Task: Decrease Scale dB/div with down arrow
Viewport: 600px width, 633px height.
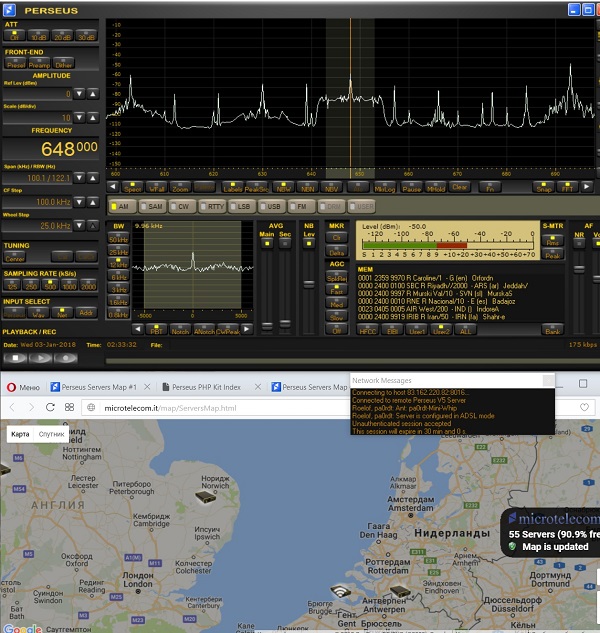Action: coord(80,117)
